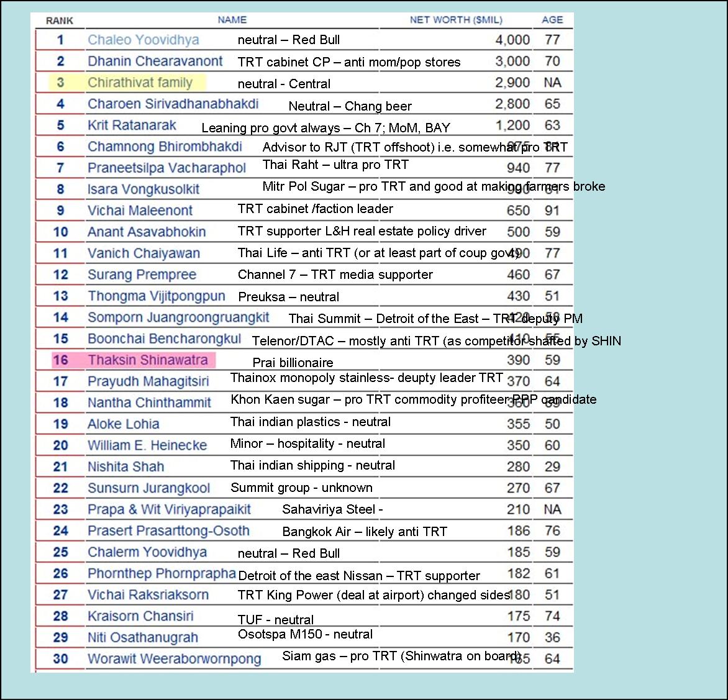Select the 'Sahaviriya Steel -' annotation
728x700 pixels.
click(x=332, y=510)
